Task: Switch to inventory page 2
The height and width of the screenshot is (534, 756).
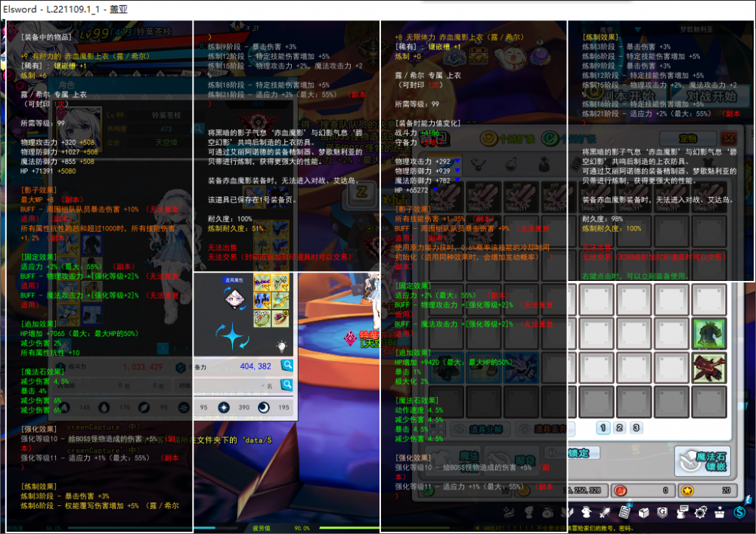Action: 620,428
